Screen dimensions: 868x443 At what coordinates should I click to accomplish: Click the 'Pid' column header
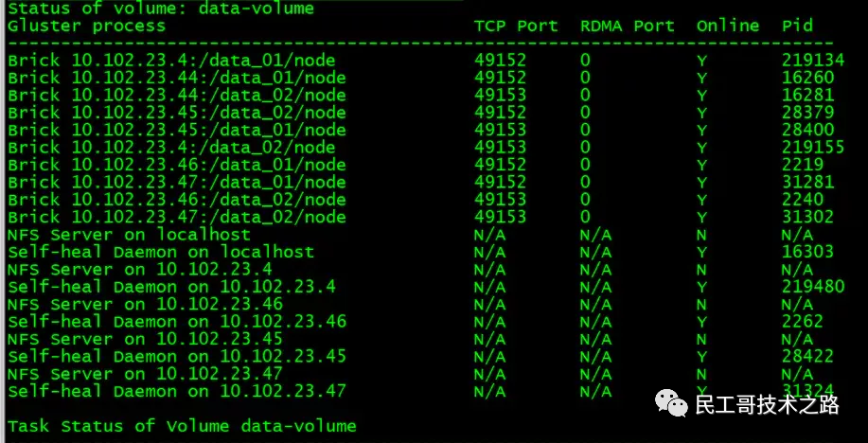point(797,26)
